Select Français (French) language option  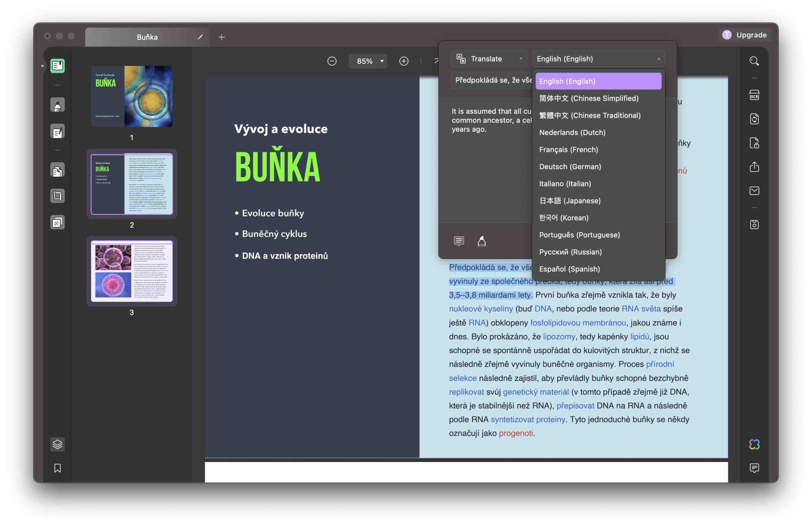click(x=598, y=149)
